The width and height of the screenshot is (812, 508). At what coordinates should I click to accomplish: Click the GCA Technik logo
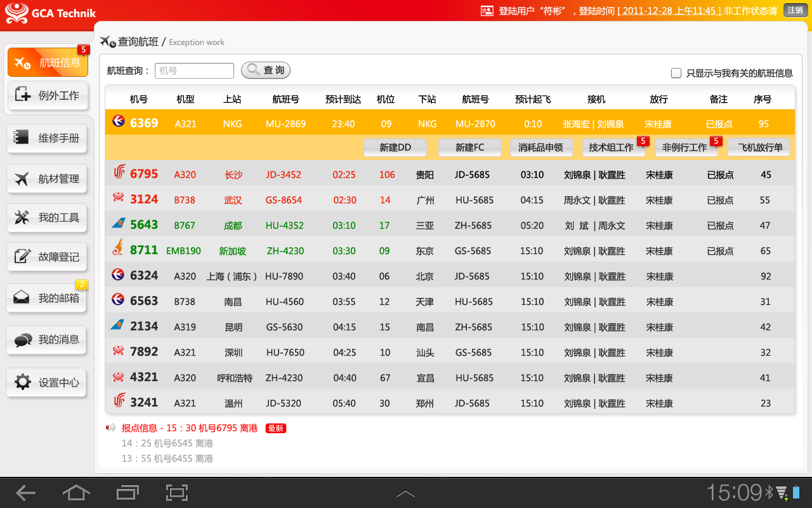(x=51, y=13)
